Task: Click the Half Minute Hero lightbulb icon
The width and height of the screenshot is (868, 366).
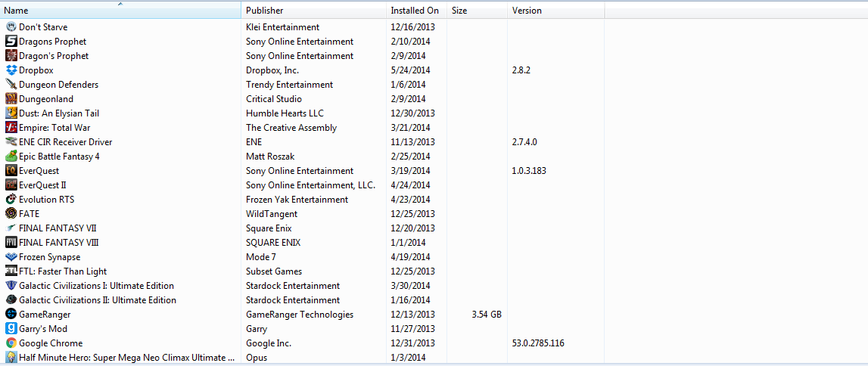Action: (11, 357)
